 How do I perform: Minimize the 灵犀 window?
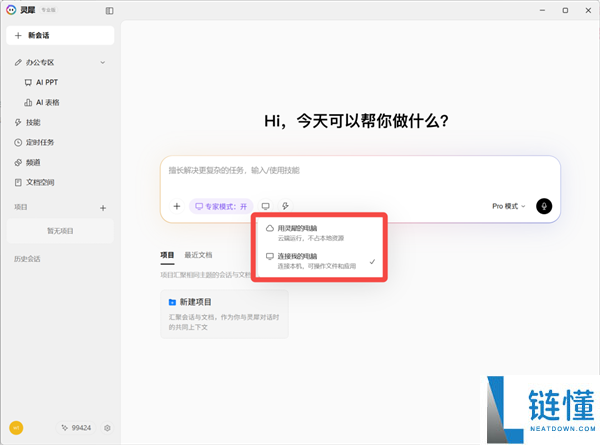[x=542, y=10]
